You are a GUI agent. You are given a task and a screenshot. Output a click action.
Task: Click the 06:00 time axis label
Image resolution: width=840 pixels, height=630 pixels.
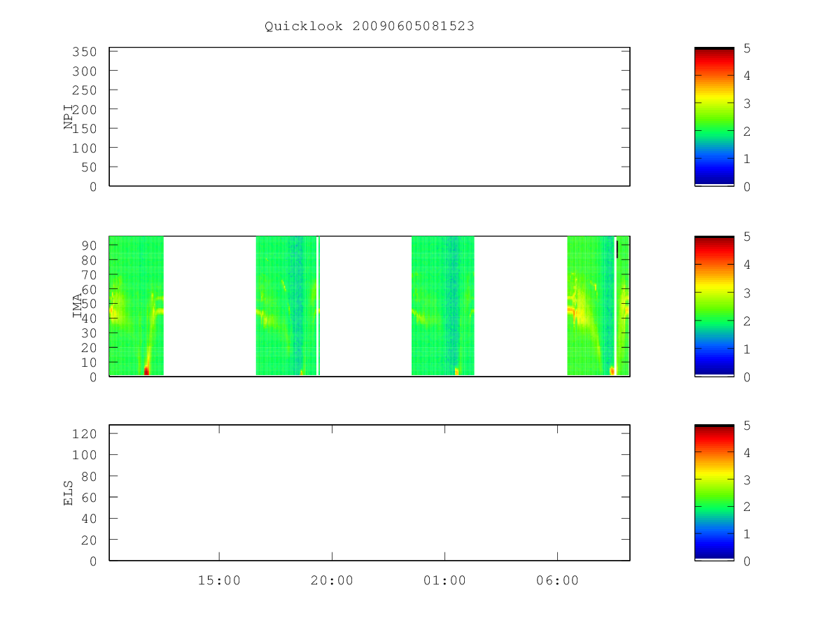[557, 580]
